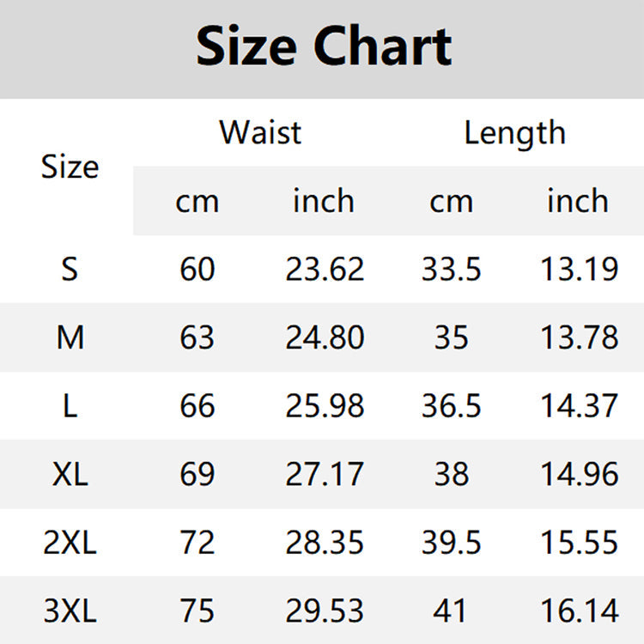
Task: Click the 75 cm waist value
Action: 197,611
